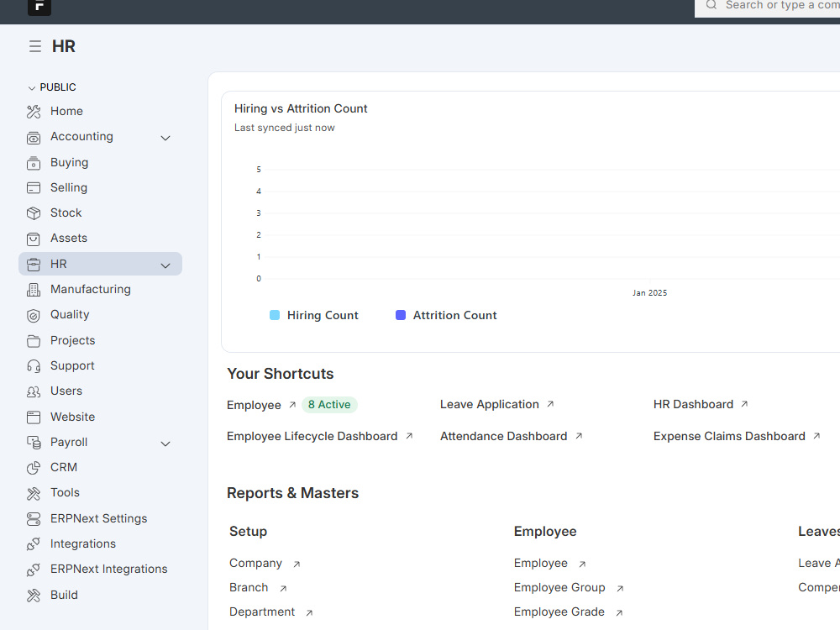Click the CRM pie chart icon
This screenshot has height=630, width=840.
click(x=34, y=468)
